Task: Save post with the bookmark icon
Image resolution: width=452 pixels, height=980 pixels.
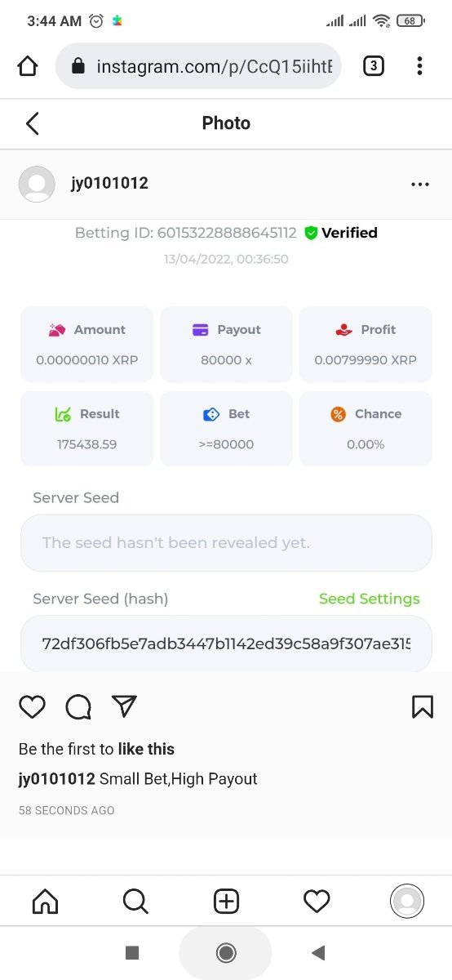Action: 423,706
